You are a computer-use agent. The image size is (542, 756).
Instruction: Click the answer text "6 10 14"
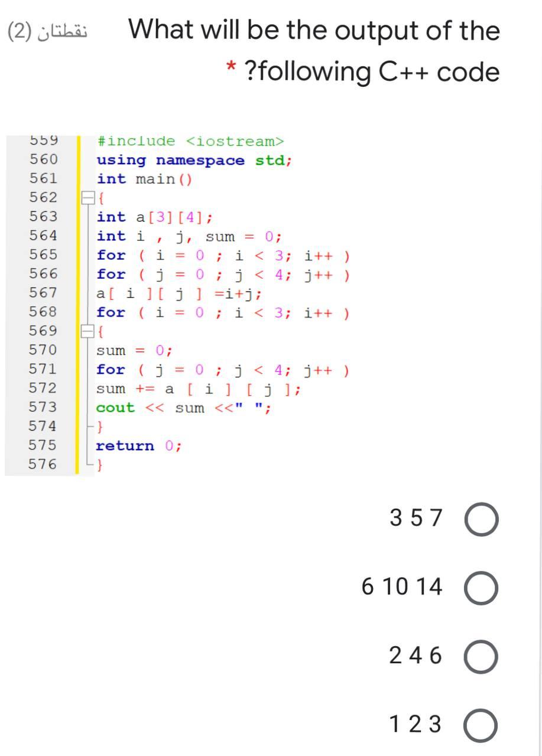click(x=402, y=586)
